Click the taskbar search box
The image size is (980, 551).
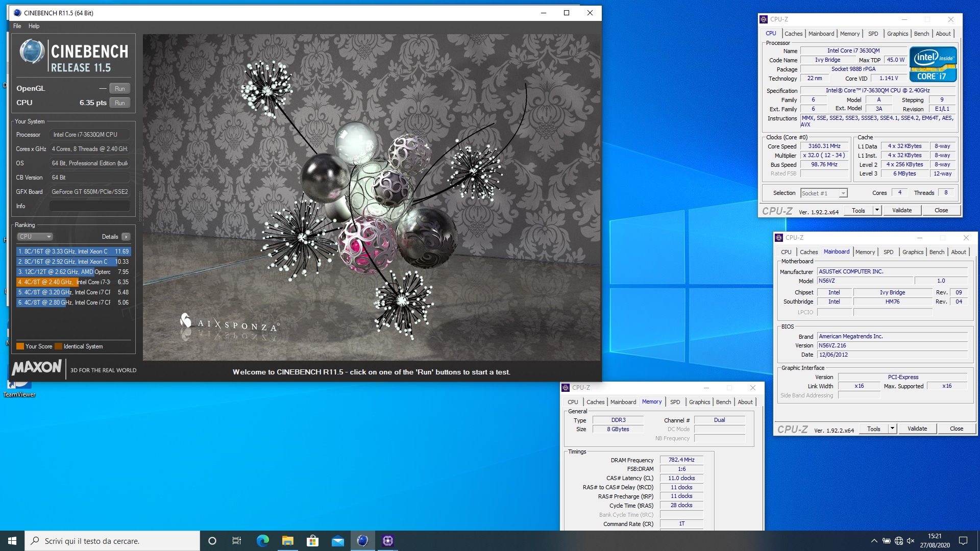click(112, 541)
